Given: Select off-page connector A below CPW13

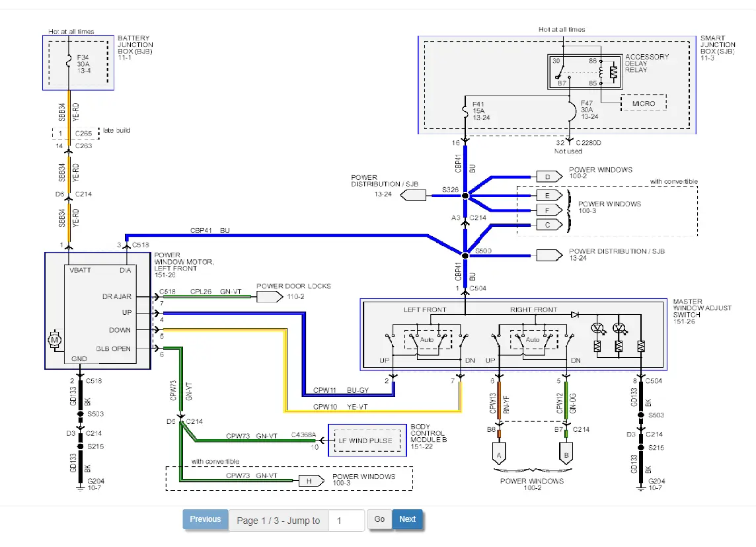Looking at the screenshot, I should 499,454.
